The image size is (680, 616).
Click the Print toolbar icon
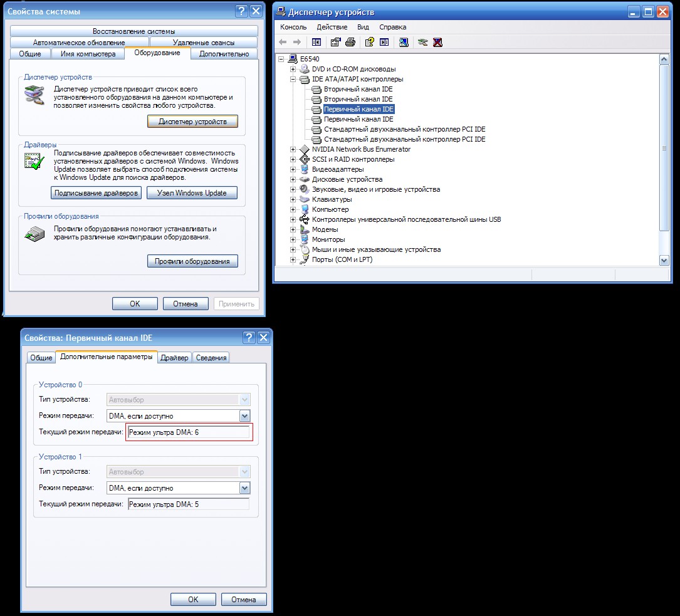[x=350, y=42]
